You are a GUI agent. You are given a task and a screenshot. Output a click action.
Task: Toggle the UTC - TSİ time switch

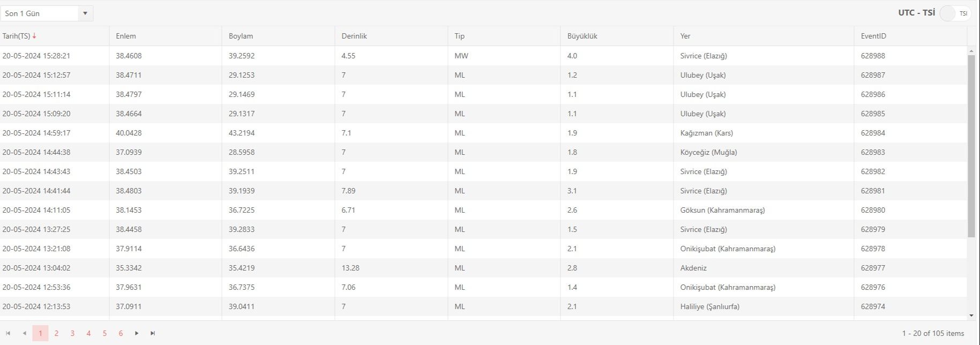955,13
